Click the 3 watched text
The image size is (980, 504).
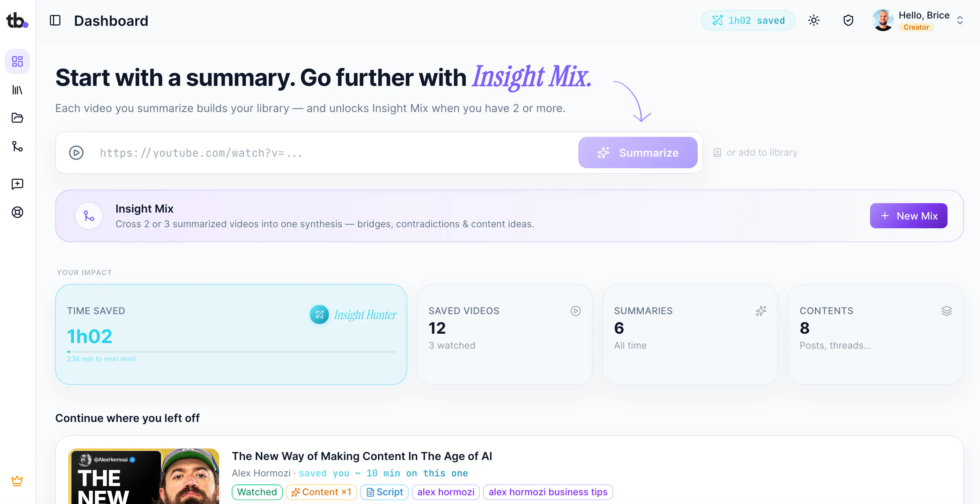tap(452, 346)
